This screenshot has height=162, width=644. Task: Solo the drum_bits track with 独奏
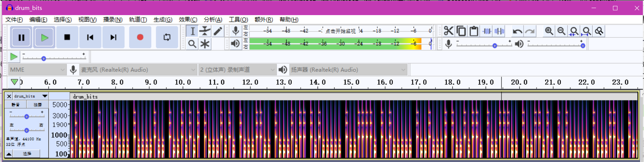37,105
